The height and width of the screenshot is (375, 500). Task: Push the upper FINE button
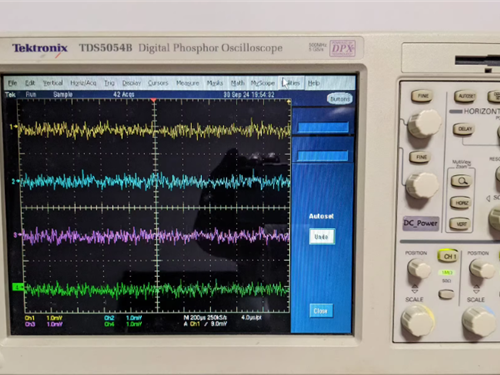(x=423, y=96)
